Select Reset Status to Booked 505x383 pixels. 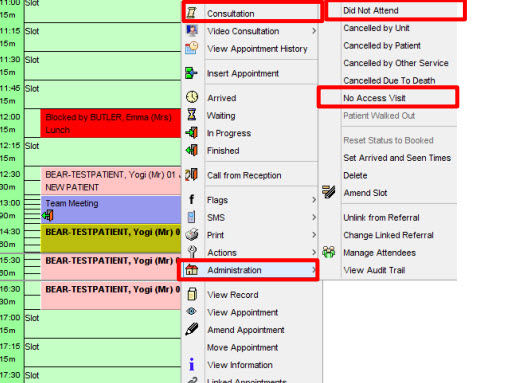point(388,140)
